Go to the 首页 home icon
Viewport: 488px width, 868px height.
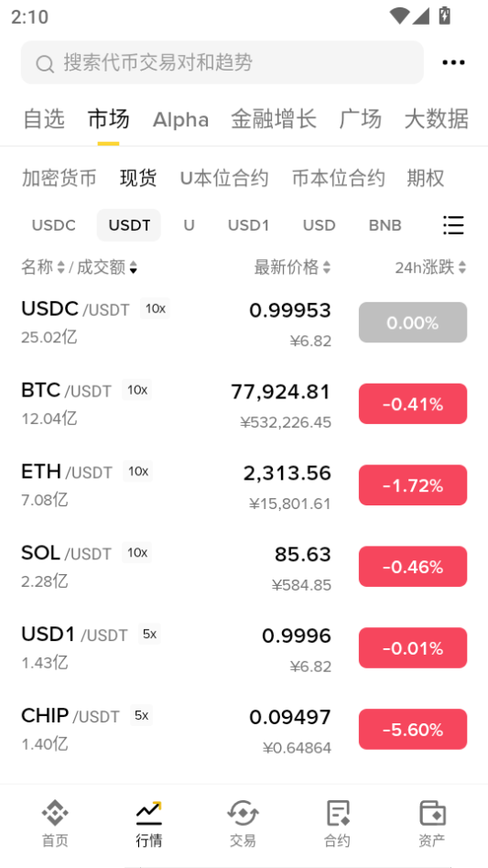[55, 813]
